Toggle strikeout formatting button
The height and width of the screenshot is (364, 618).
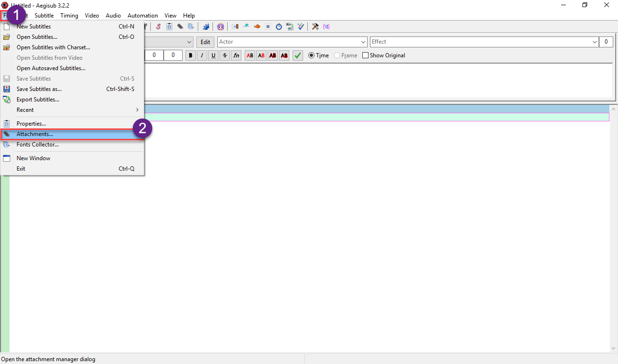click(x=225, y=55)
